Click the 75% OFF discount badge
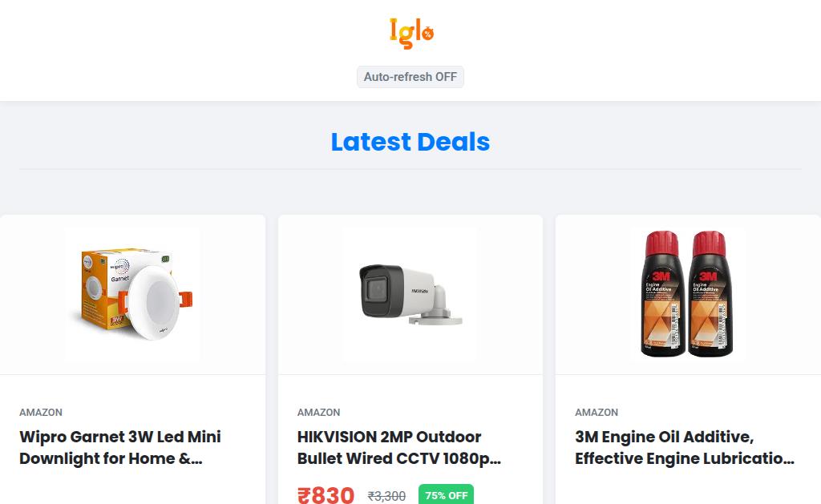 point(446,495)
